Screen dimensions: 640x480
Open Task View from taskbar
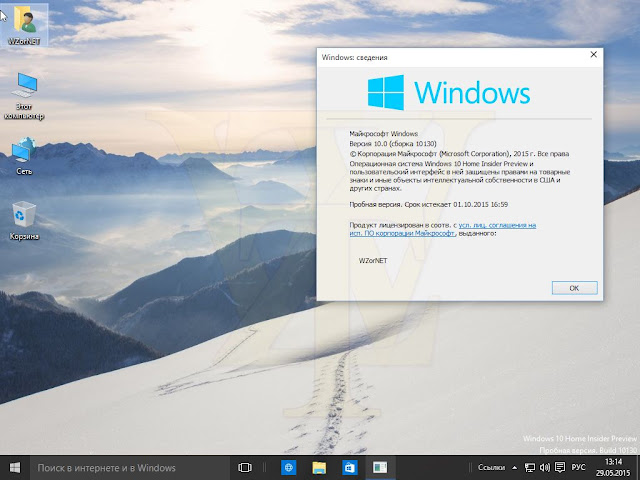coord(245,468)
